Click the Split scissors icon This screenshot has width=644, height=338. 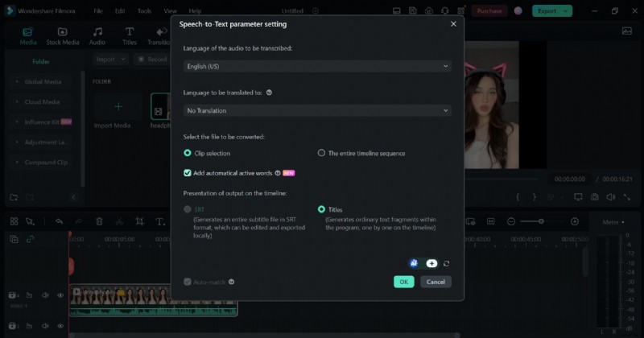pyautogui.click(x=119, y=222)
